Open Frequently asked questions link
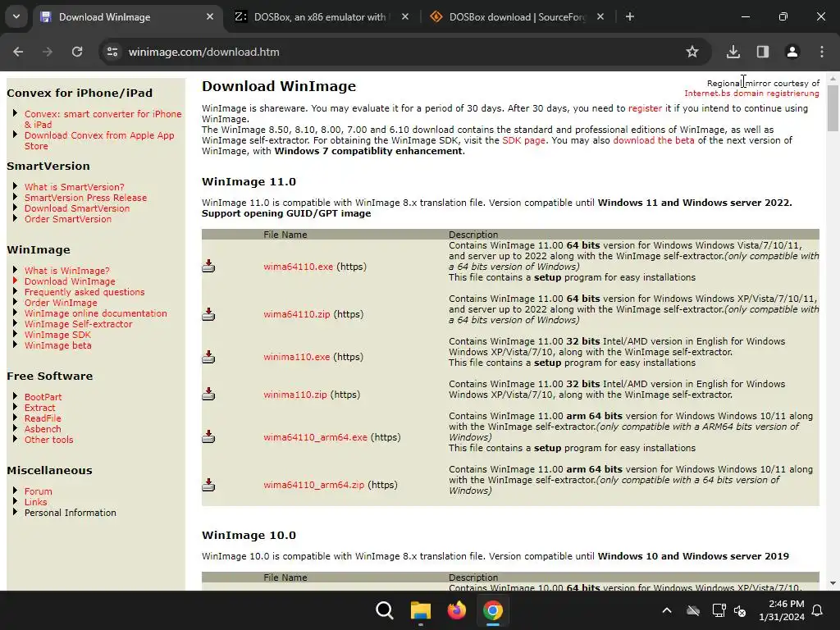This screenshot has height=630, width=840. (84, 292)
